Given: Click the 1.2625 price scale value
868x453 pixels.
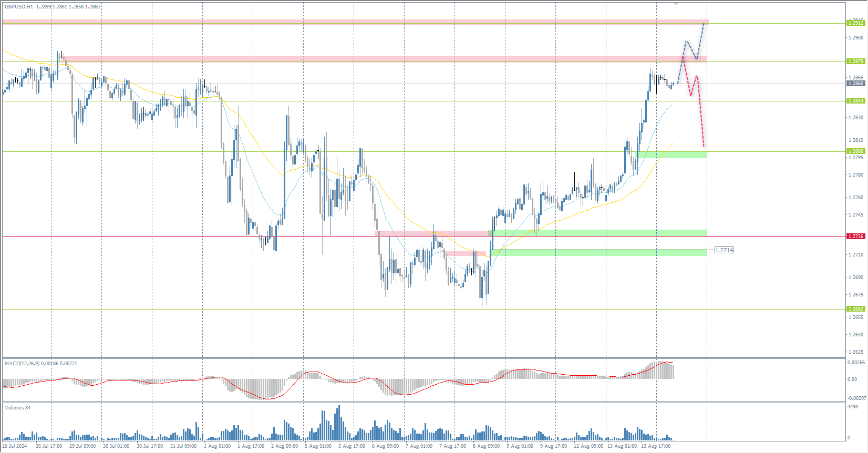Looking at the screenshot, I should point(856,352).
